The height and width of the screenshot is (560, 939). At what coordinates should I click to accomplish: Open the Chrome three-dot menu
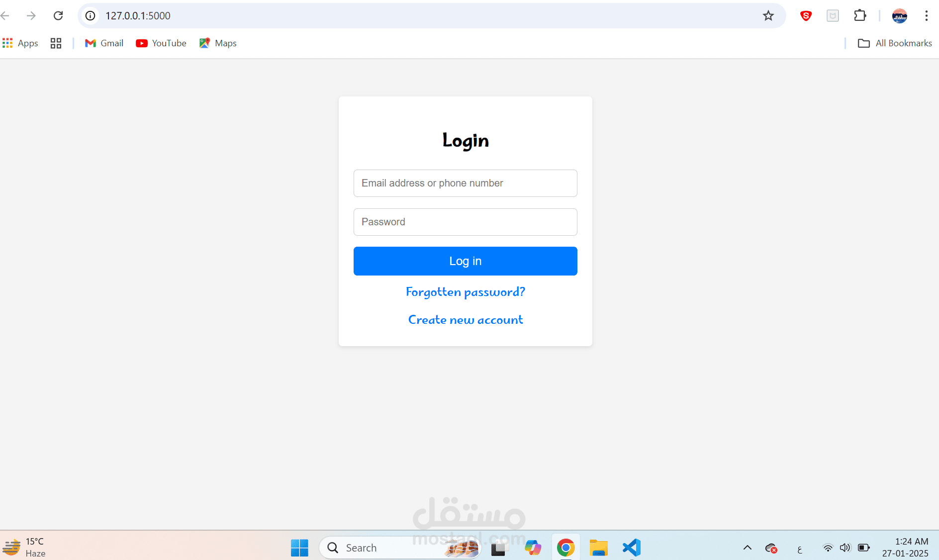927,16
